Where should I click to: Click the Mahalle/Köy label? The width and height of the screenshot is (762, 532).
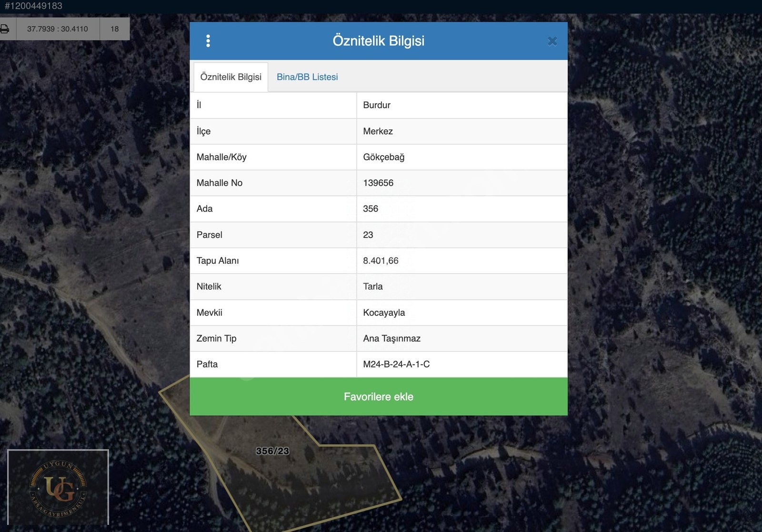click(x=221, y=157)
